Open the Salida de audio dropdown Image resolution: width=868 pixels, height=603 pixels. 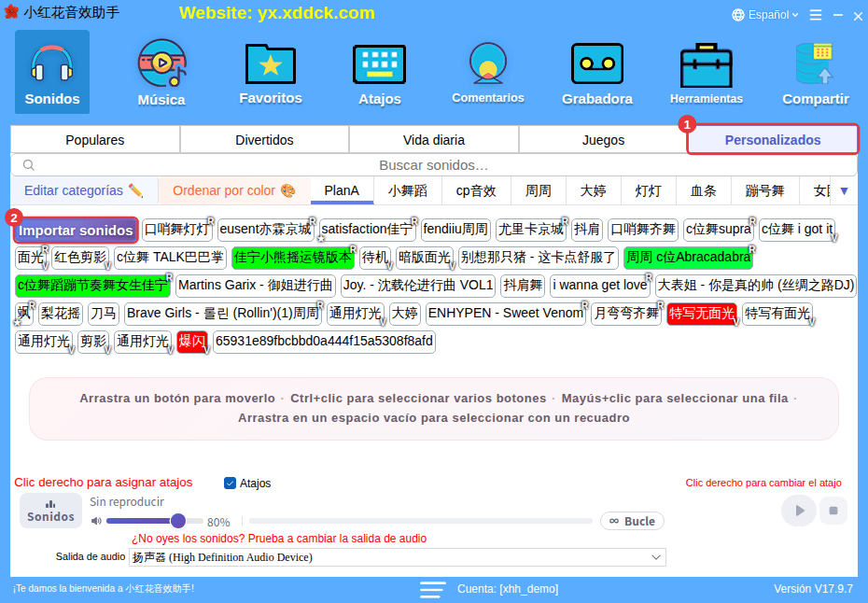pos(397,557)
